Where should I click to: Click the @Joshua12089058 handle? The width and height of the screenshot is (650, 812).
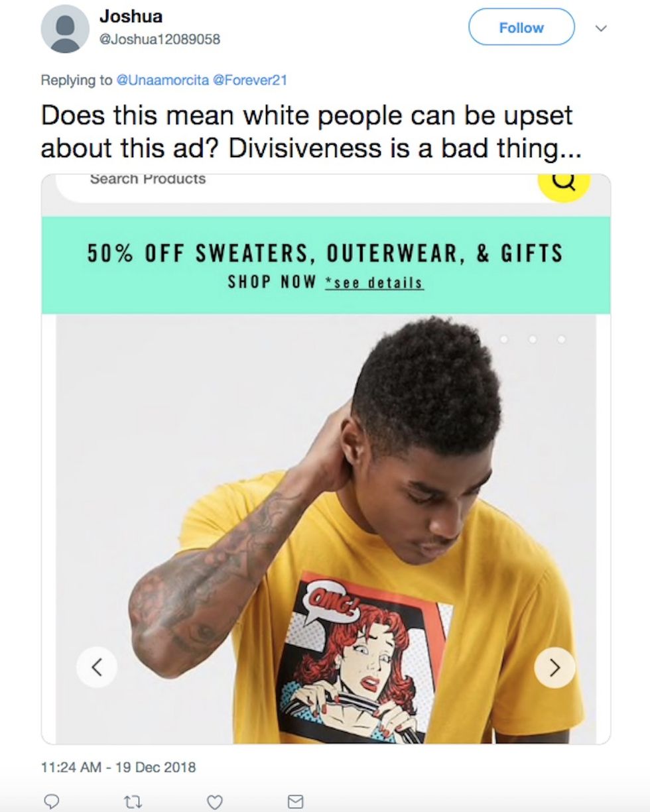click(x=160, y=39)
